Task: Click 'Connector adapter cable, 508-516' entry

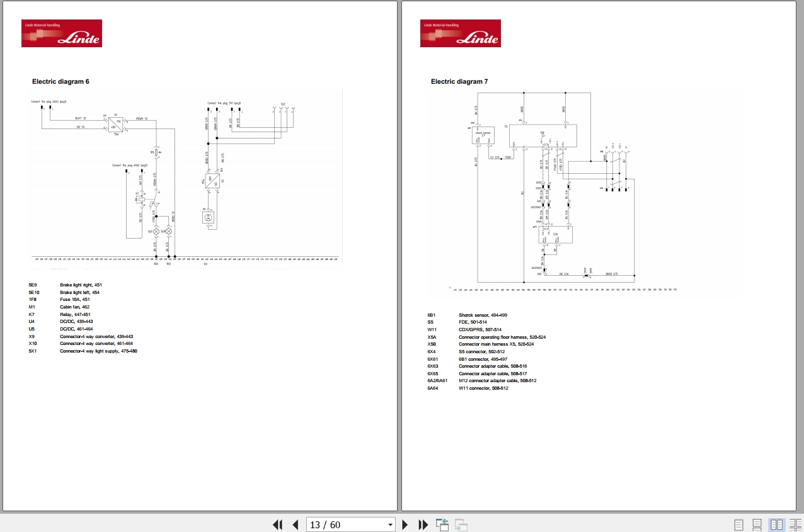Action: click(493, 366)
